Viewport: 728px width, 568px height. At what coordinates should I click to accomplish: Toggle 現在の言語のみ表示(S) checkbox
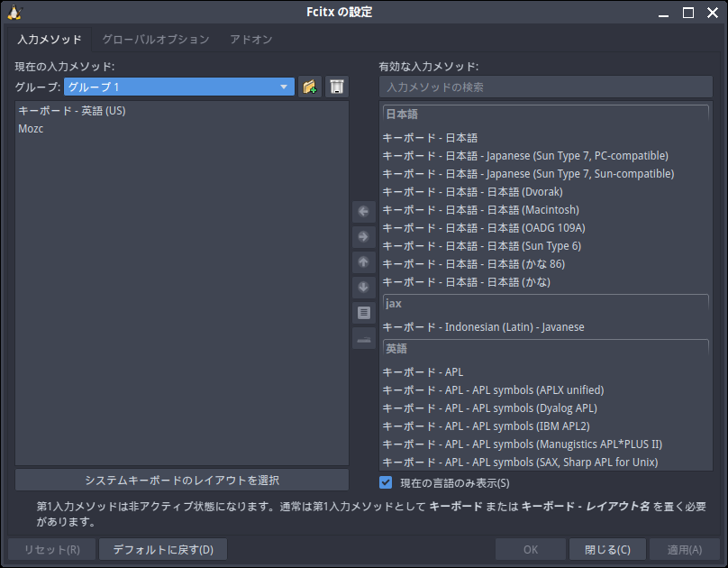click(x=386, y=482)
